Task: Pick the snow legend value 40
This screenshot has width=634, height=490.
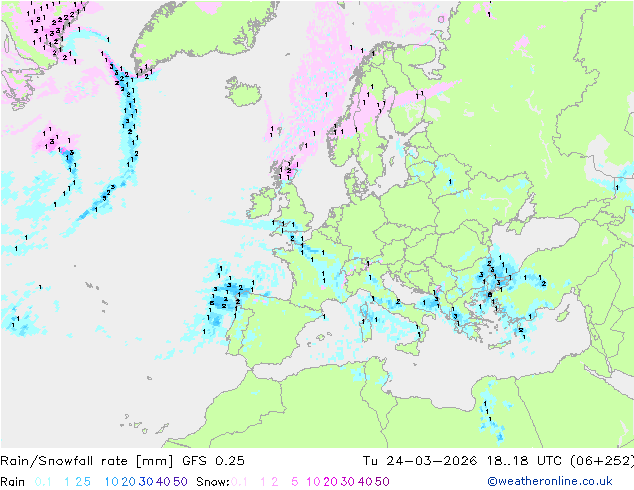Action: tap(365, 482)
